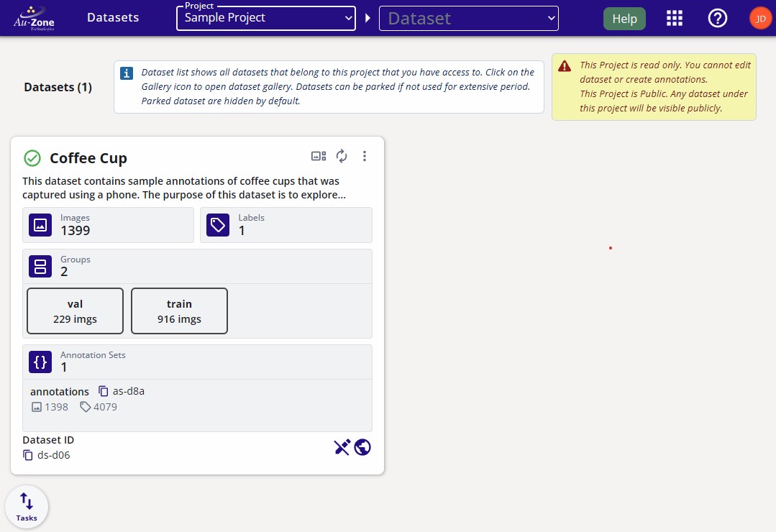Click the question mark help icon
The width and height of the screenshot is (776, 532).
717,19
